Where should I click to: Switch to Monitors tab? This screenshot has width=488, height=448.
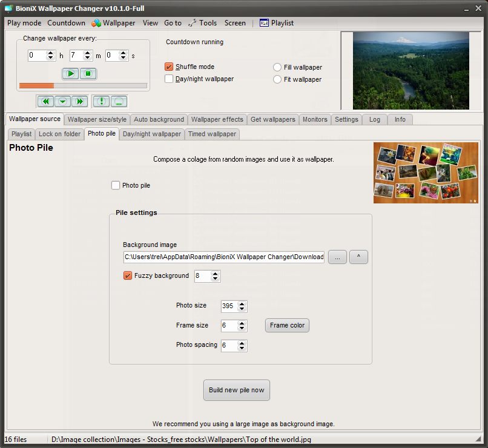pyautogui.click(x=315, y=119)
